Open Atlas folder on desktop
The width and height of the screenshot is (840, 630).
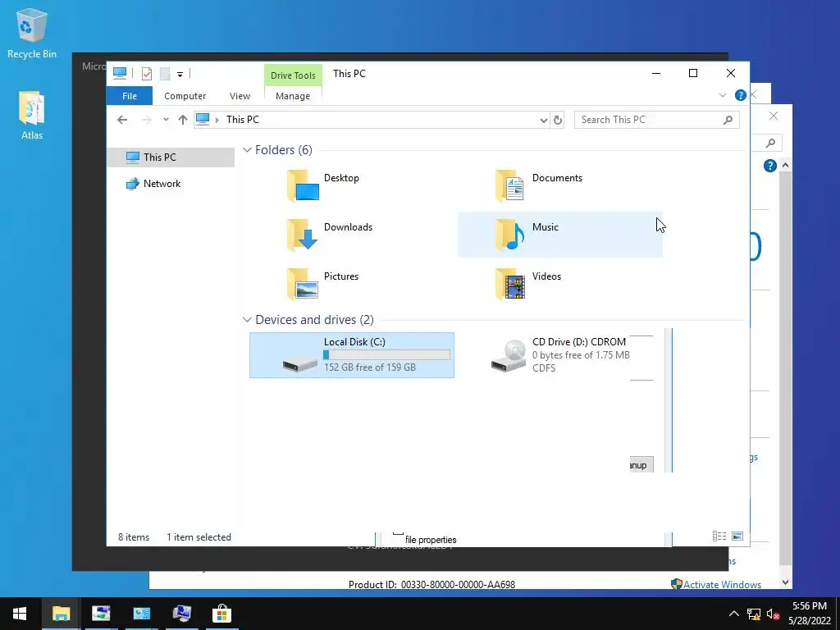32,116
